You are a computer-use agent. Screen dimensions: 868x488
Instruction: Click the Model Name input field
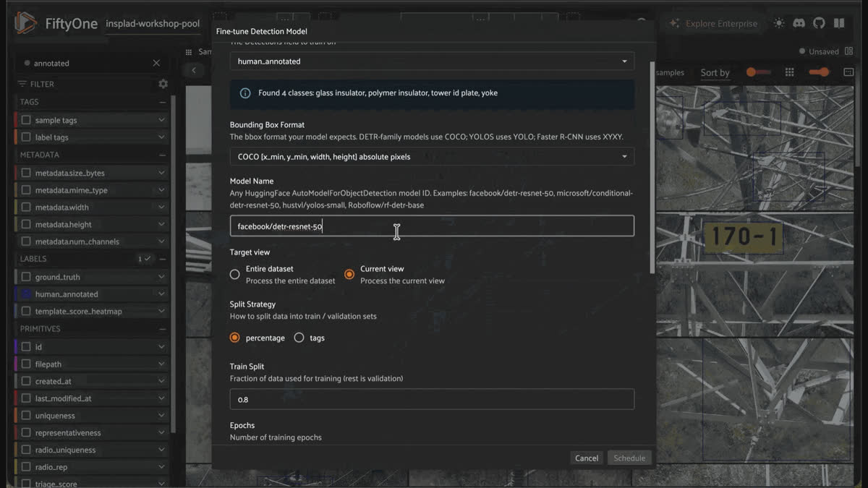coord(432,226)
